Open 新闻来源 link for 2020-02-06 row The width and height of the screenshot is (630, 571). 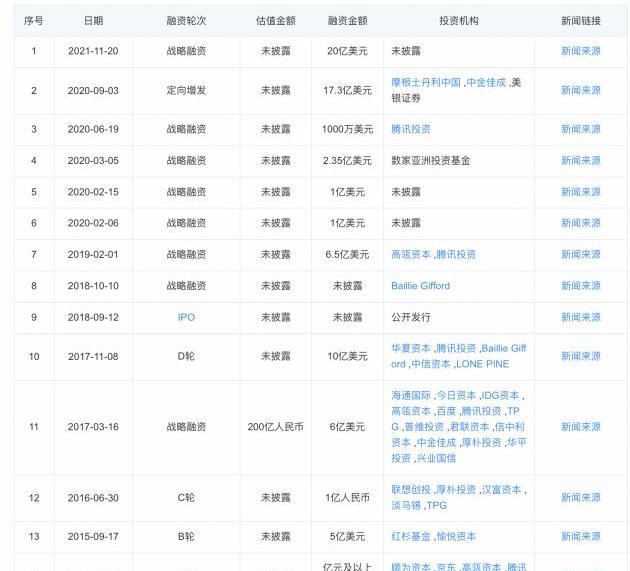coord(581,223)
